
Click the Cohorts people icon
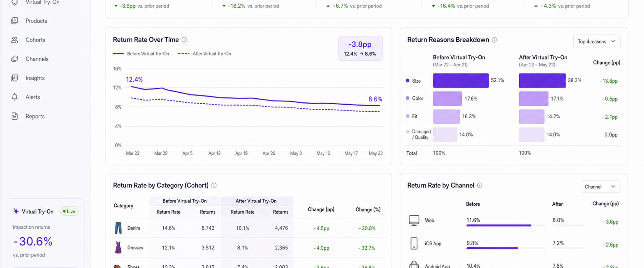pyautogui.click(x=14, y=40)
